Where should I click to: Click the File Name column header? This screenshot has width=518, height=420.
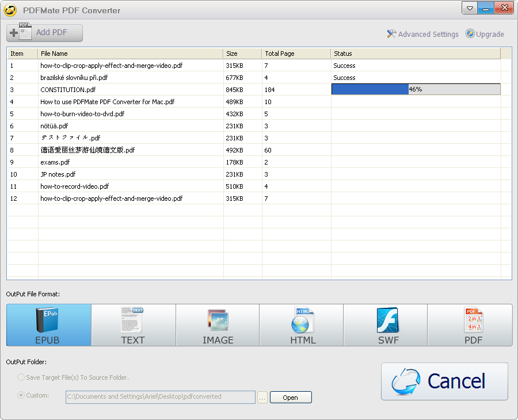tap(131, 54)
